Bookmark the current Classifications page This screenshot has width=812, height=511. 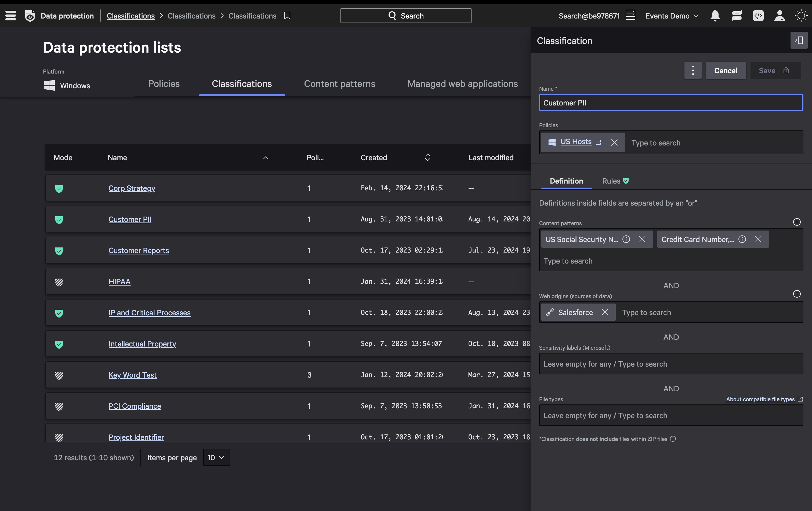(287, 16)
